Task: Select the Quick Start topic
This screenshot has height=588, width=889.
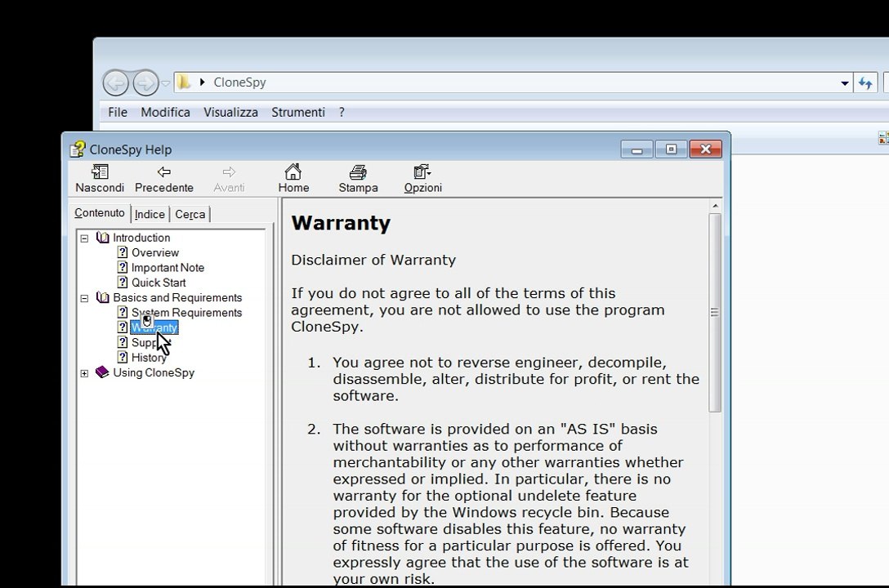Action: [159, 283]
